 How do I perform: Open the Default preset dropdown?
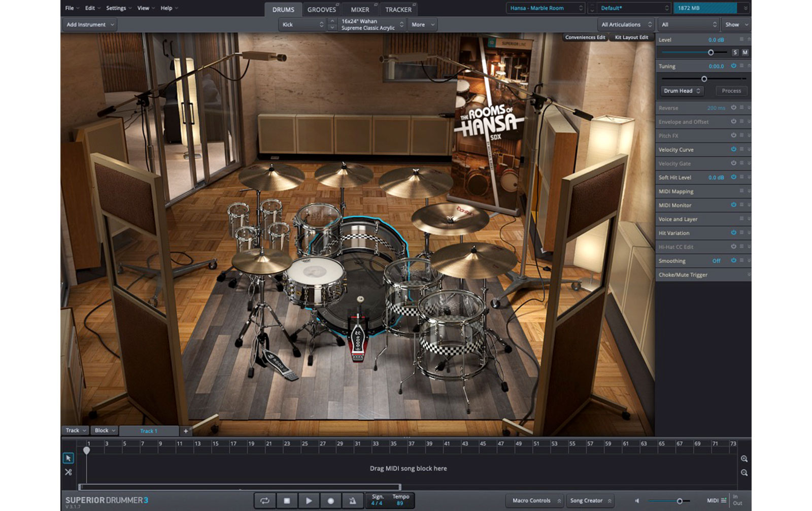pyautogui.click(x=634, y=8)
